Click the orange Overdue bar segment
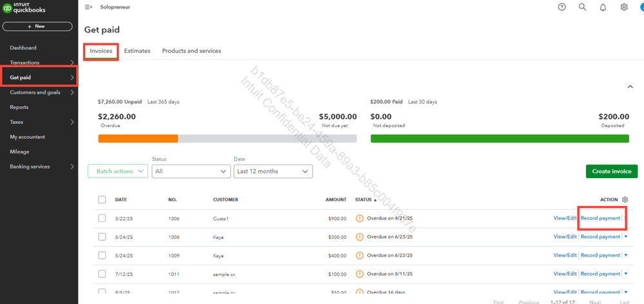This screenshot has width=644, height=304. coord(138,139)
